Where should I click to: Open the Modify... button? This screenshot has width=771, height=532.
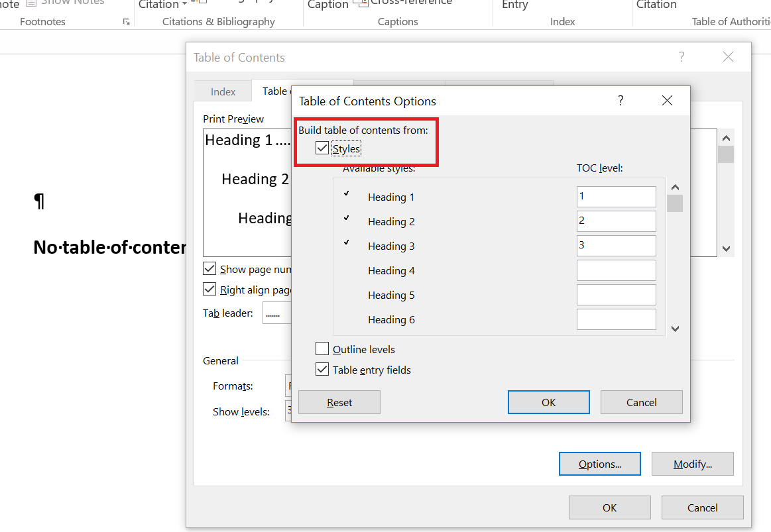(692, 464)
